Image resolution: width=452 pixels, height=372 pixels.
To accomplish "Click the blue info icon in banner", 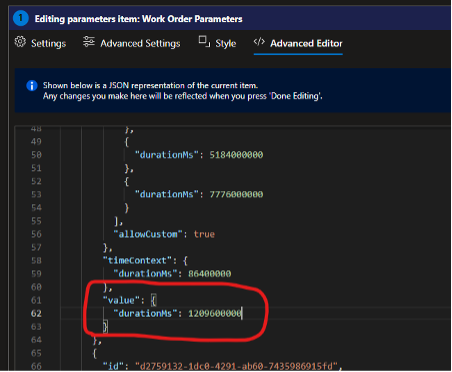I will pyautogui.click(x=32, y=86).
